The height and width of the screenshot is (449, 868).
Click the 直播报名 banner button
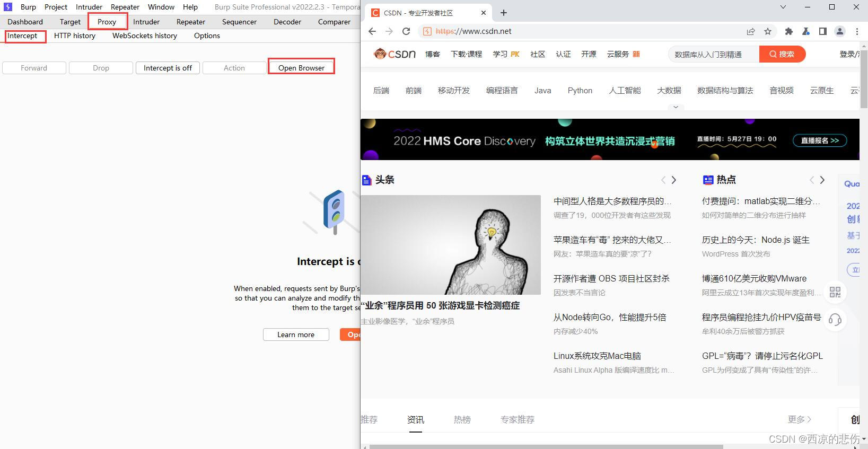coord(820,140)
